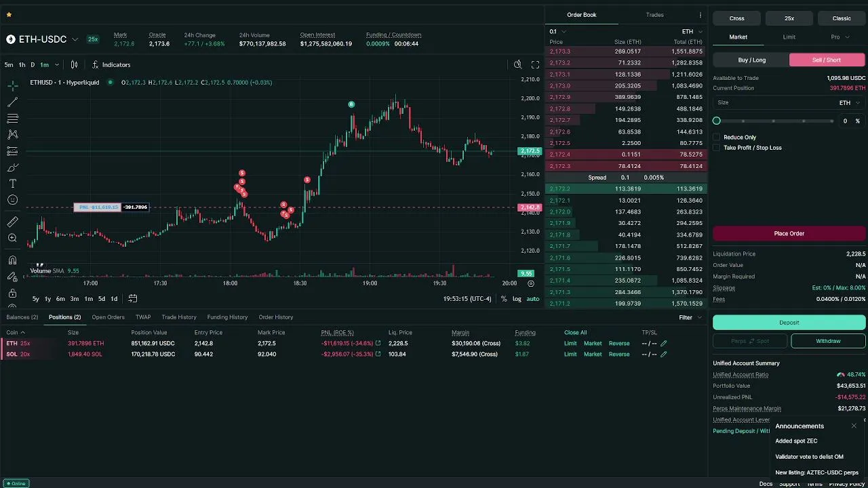Open the positions Filter dropdown
The image size is (868, 488).
690,317
